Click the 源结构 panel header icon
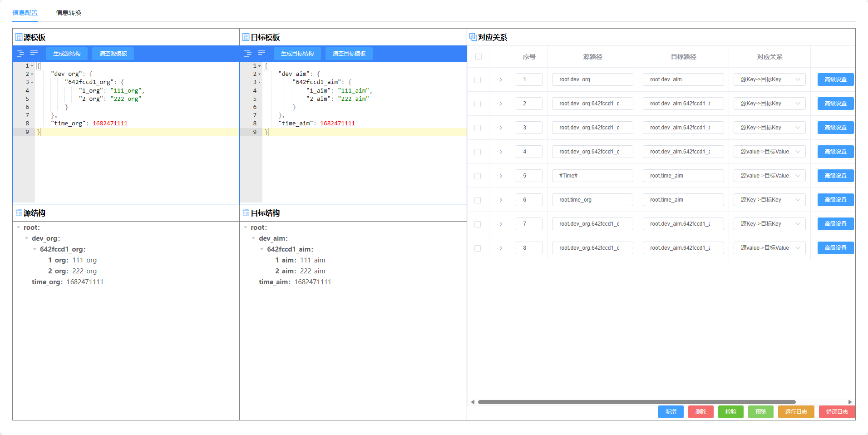The image size is (868, 435). click(x=19, y=213)
